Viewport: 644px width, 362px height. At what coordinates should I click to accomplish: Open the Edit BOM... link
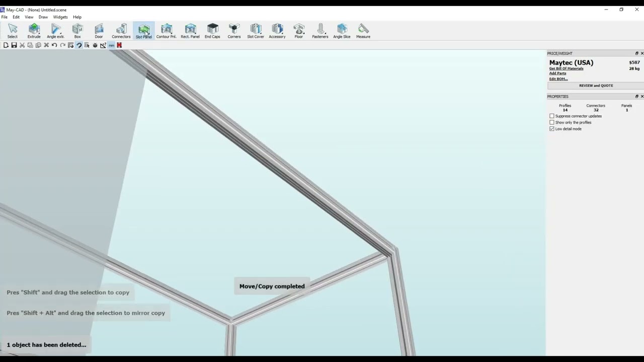[x=558, y=79]
